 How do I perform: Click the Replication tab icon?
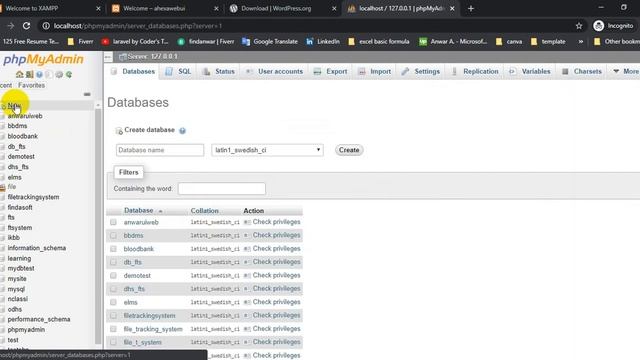tap(454, 71)
